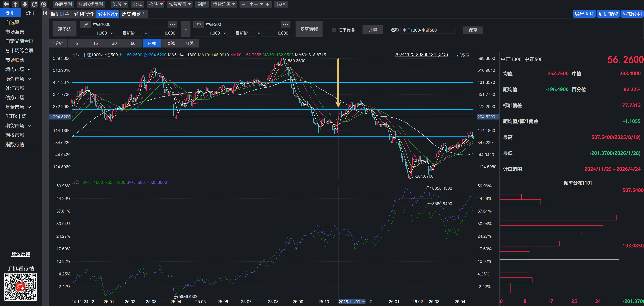Open the 选股 dropdown
The height and width of the screenshot is (306, 644).
coord(120,4)
